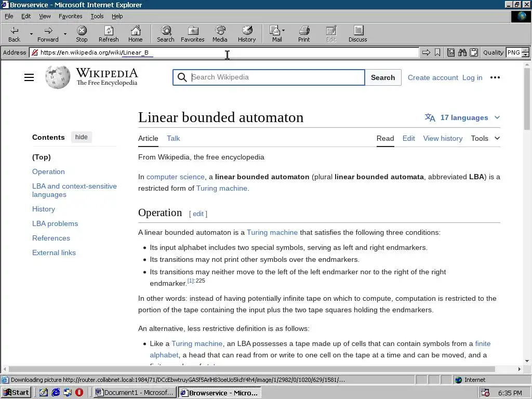Click the Discuss toolbar button
Screen dimensions: 532x399
[x=357, y=34]
